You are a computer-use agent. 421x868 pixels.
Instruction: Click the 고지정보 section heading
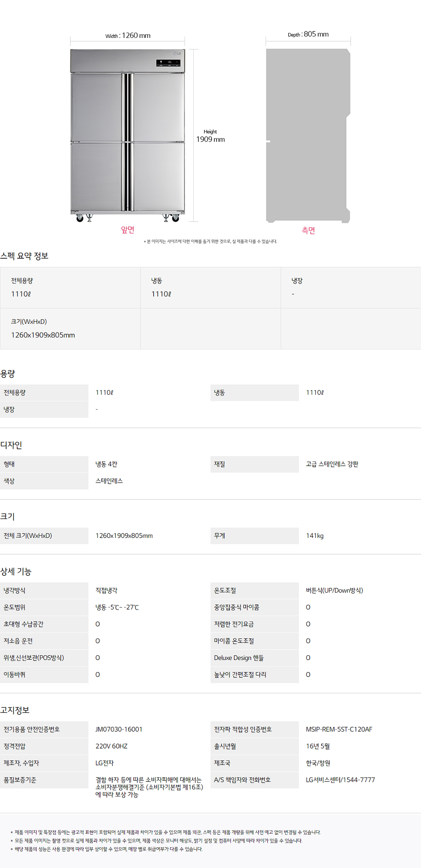click(15, 710)
